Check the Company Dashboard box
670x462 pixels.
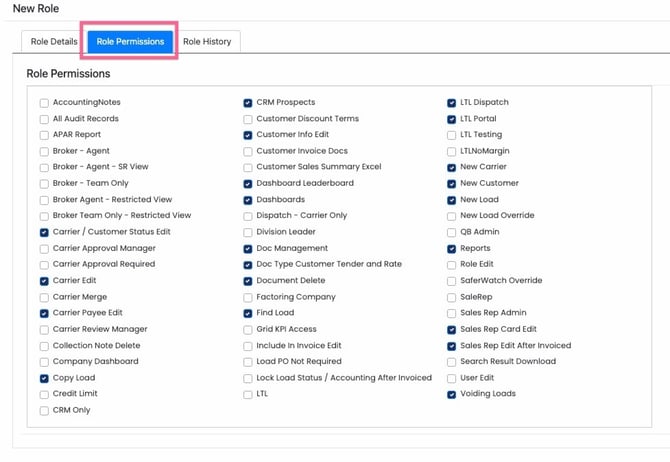point(44,362)
